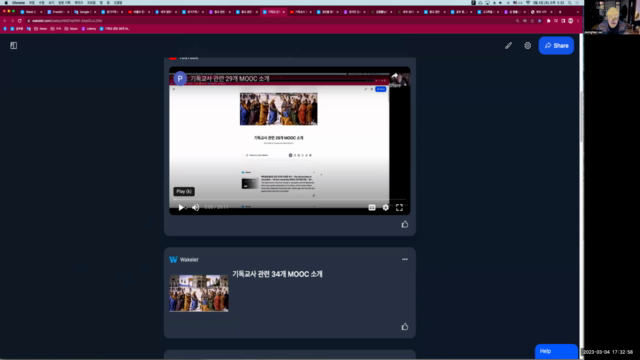Open the video channel avatar 'P'

pos(180,78)
